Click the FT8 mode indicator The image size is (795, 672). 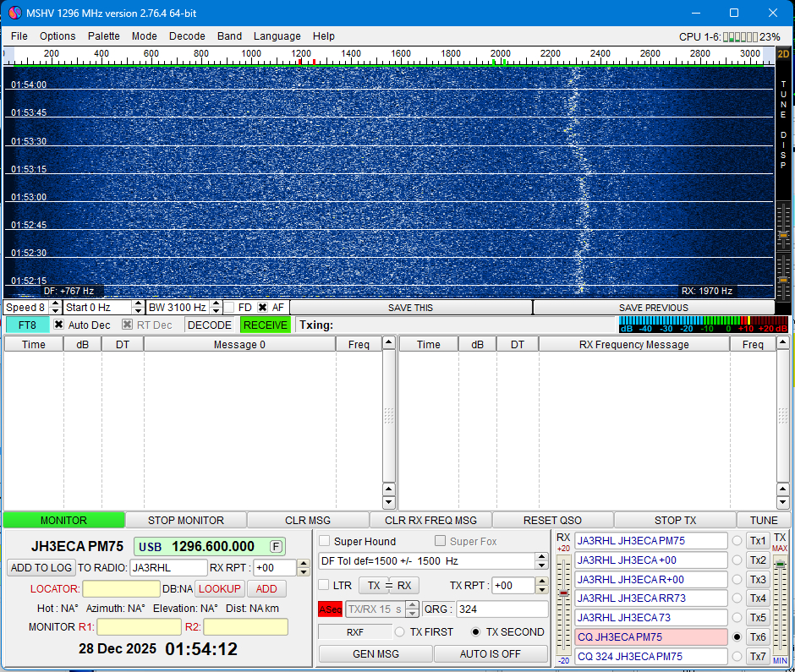tap(27, 325)
